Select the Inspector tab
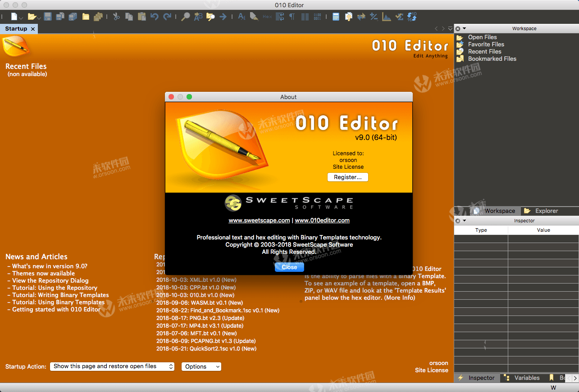The height and width of the screenshot is (392, 579). 477,378
